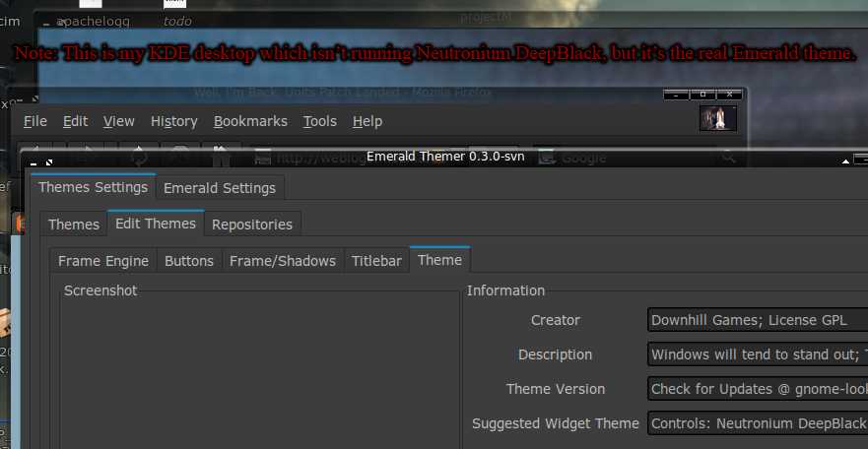The image size is (868, 449).
Task: Click the Description input field
Action: coord(758,354)
